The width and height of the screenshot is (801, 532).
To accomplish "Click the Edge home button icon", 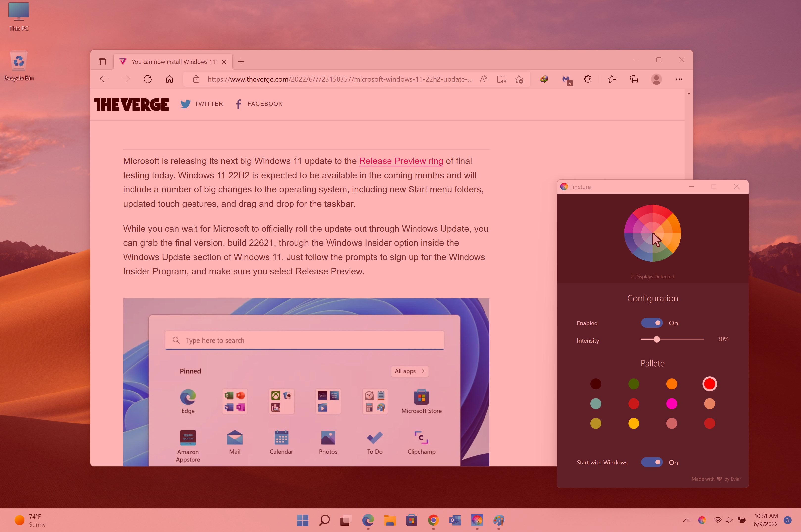I will 169,79.
